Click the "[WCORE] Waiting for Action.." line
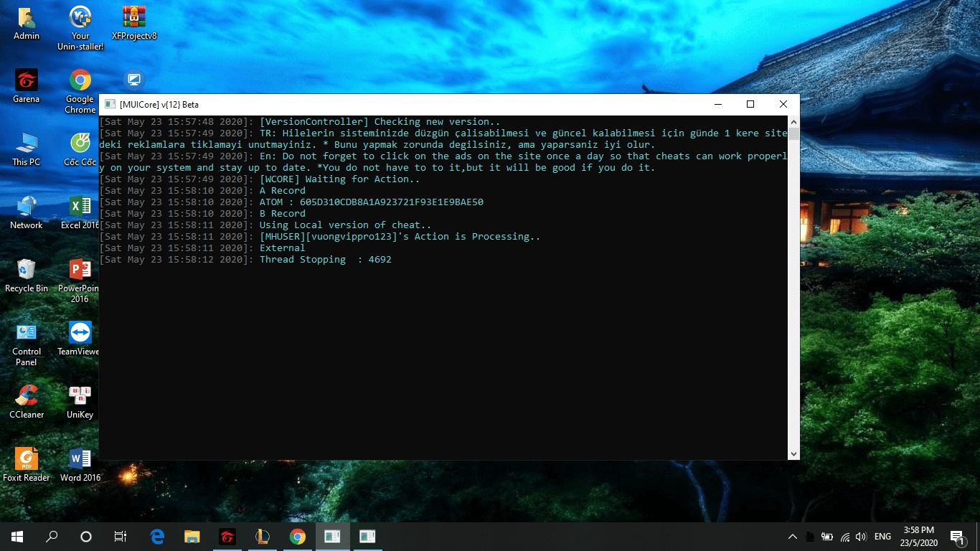 point(340,179)
